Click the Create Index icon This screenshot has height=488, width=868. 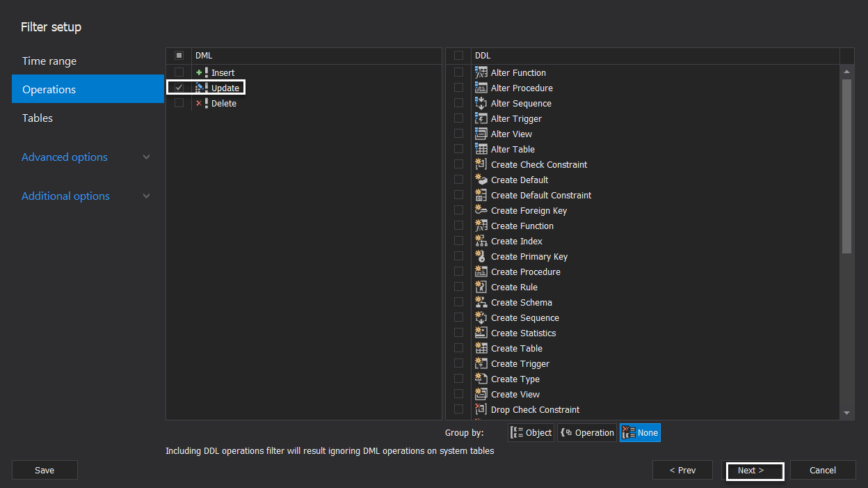tap(481, 241)
